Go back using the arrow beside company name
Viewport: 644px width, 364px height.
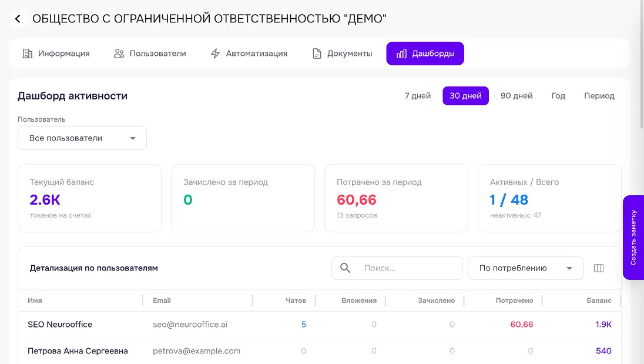tap(18, 19)
